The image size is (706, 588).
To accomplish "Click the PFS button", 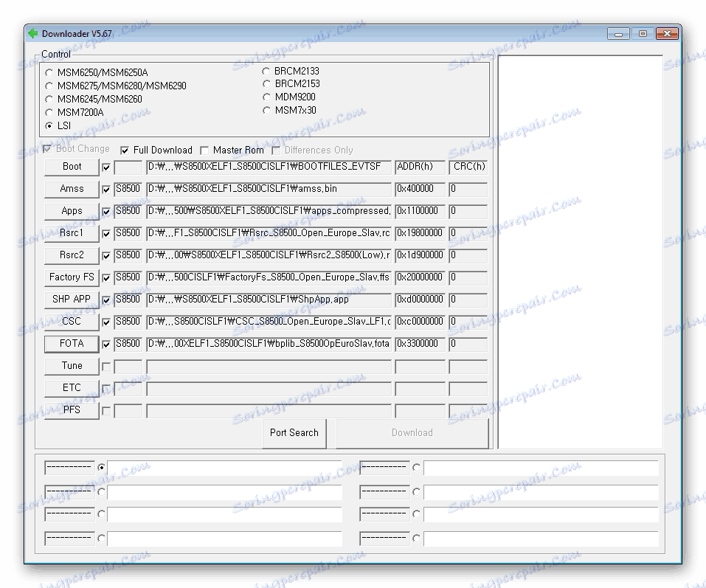I will point(72,409).
